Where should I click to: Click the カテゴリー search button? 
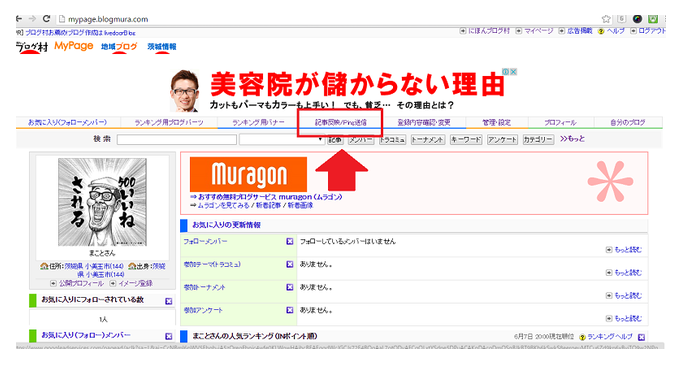pos(538,140)
